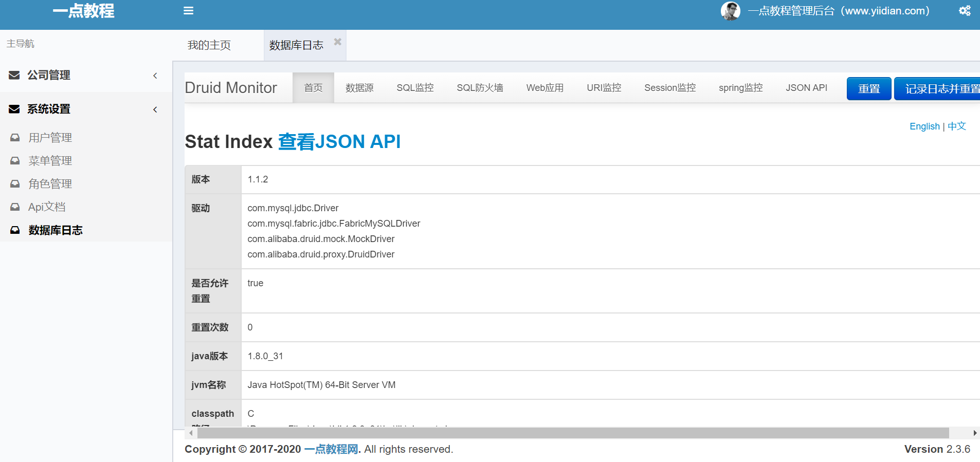Click the user avatar picture

[730, 11]
